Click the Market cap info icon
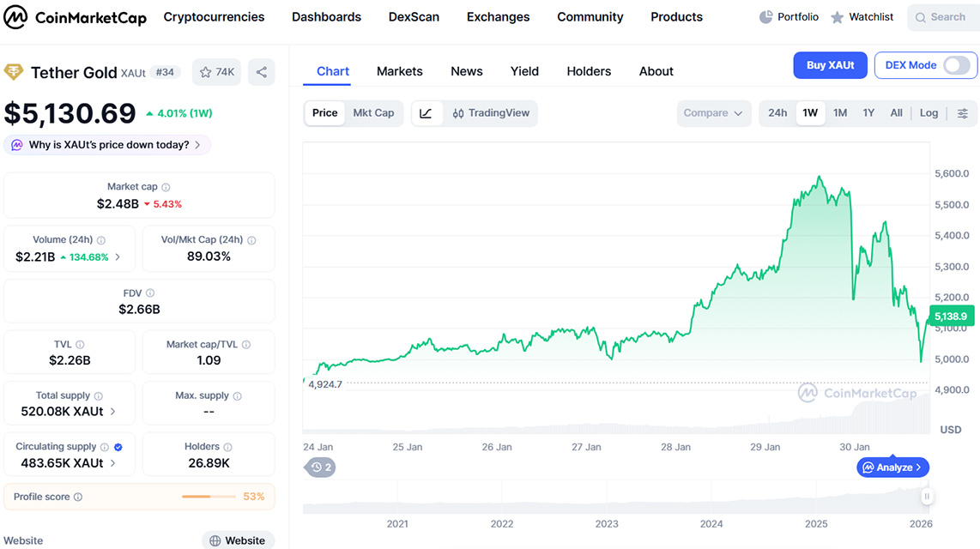The image size is (980, 549). click(166, 187)
